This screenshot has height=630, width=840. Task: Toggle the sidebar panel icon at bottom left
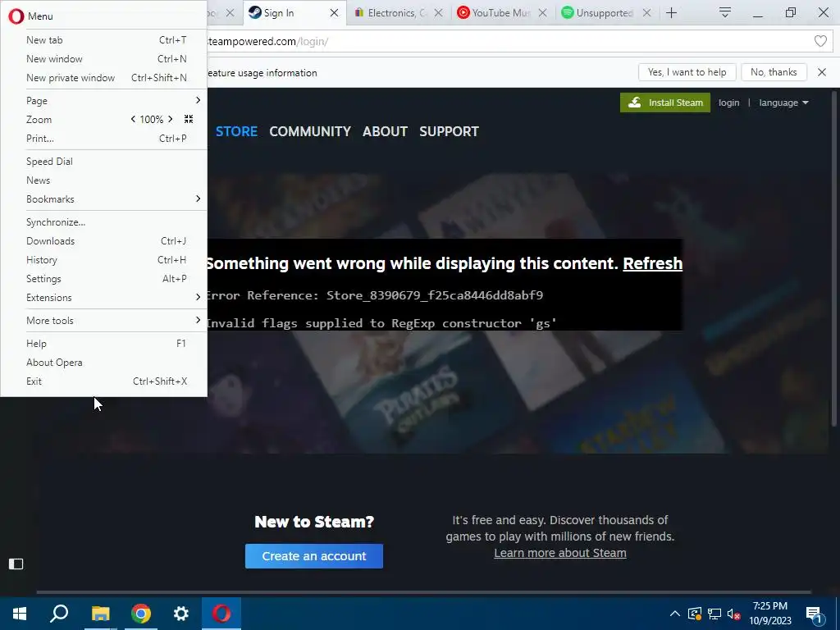pyautogui.click(x=16, y=564)
